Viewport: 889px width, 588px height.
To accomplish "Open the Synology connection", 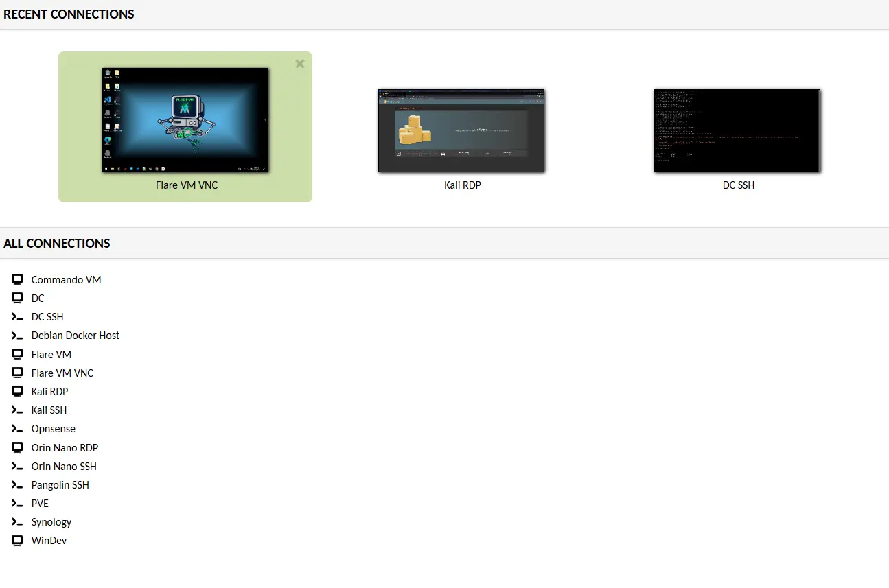I will click(51, 522).
